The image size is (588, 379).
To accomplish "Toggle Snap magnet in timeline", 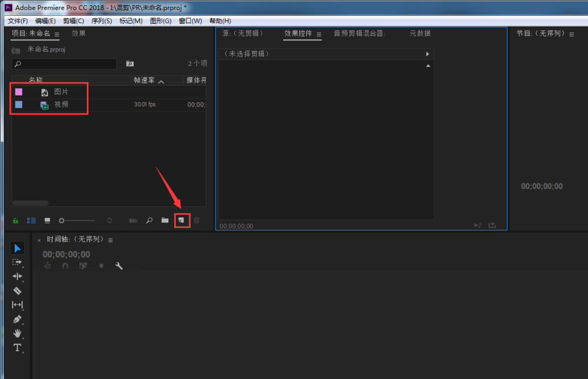I will [x=65, y=266].
